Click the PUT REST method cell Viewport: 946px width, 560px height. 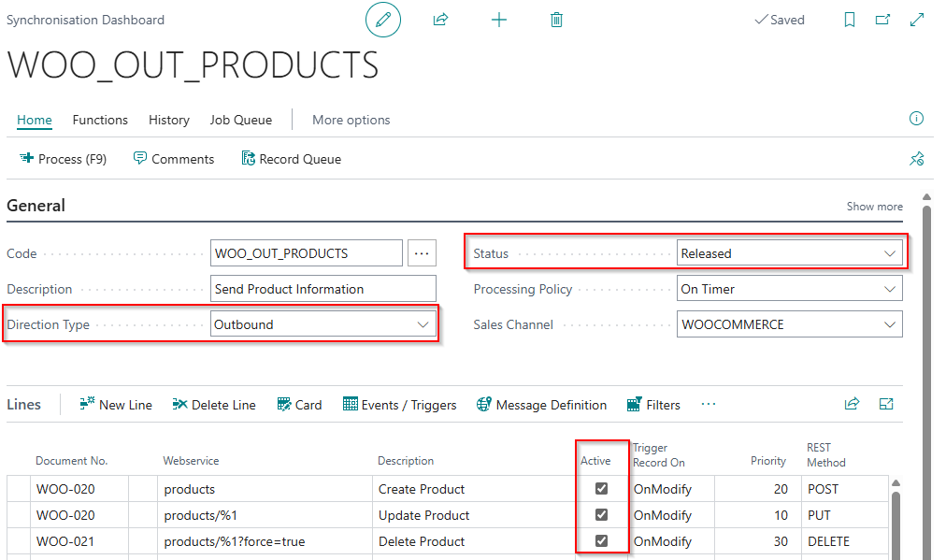coord(845,515)
